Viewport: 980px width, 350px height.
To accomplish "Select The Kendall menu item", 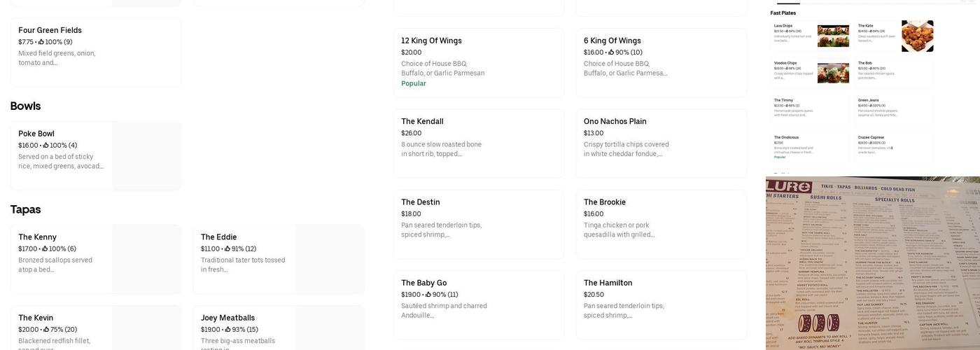I will tap(478, 143).
